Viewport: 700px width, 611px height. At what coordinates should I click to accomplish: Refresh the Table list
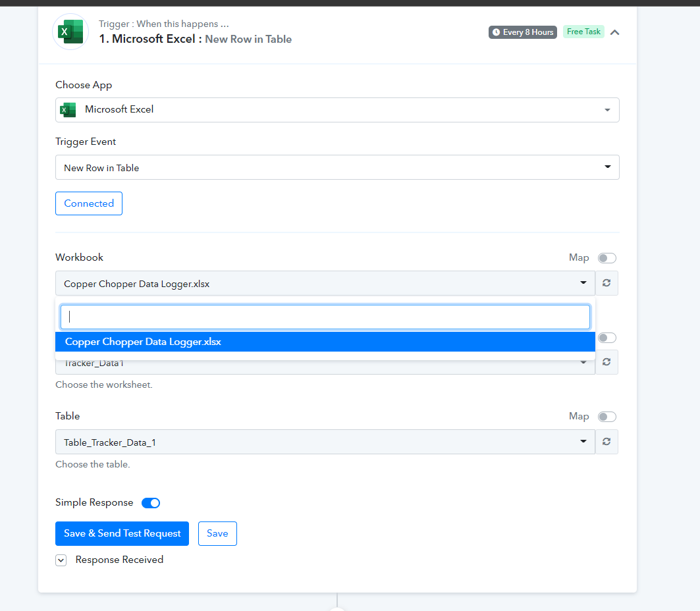pos(606,442)
